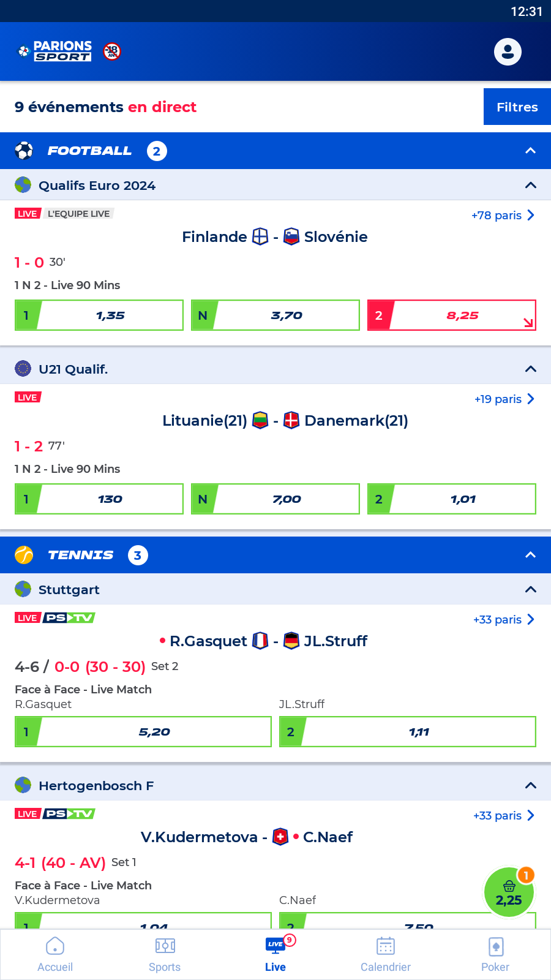Screen dimensions: 551x980
Task: Collapse the Tennis section
Action: (530, 555)
